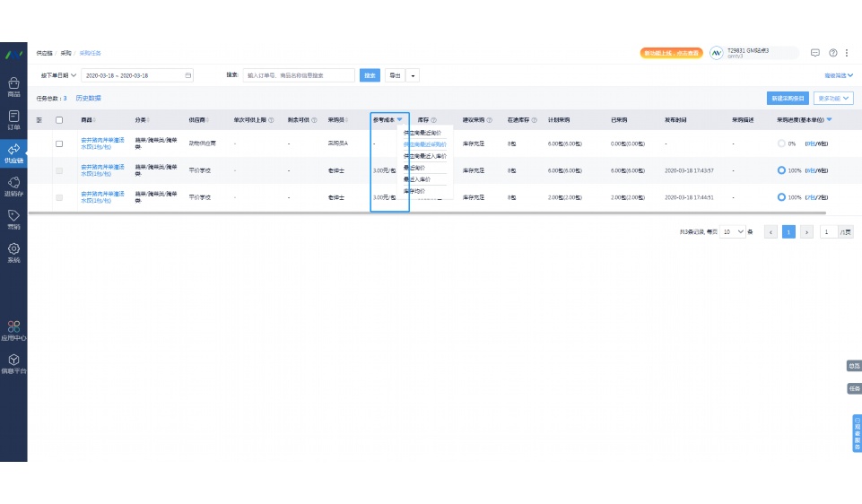Open the 订单 sidebar section
The image size is (862, 504).
[x=13, y=119]
